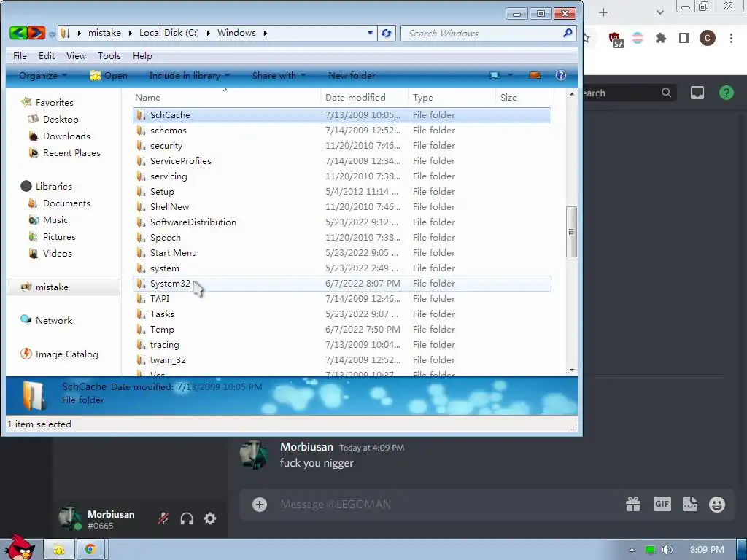
Task: Click Open in the Explorer toolbar
Action: [109, 75]
